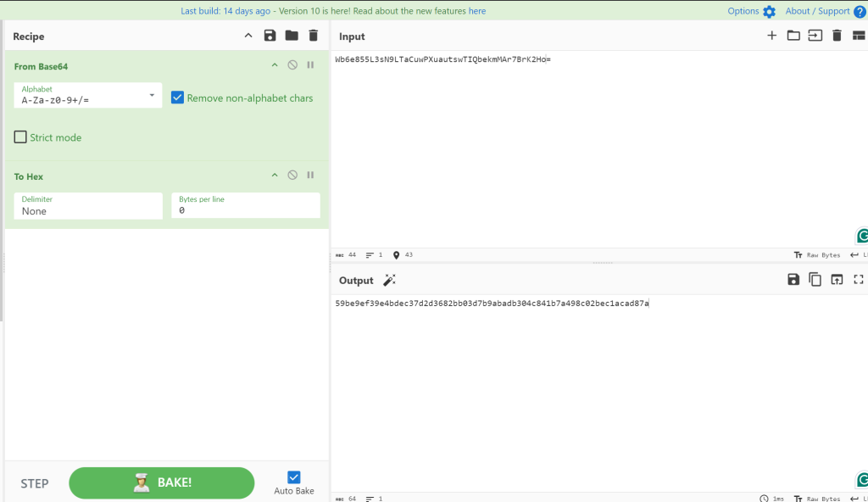
Task: Click the Input pane title
Action: 352,36
